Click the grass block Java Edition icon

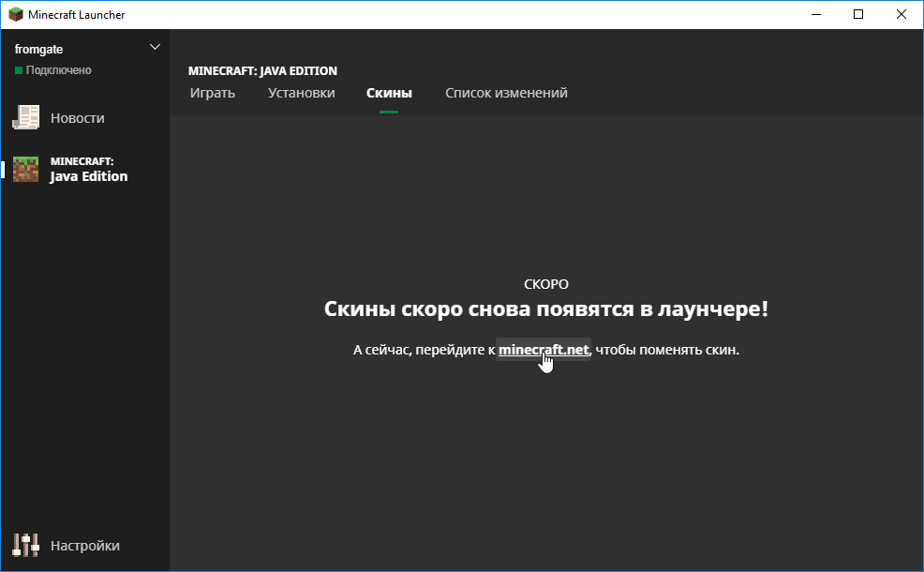coord(25,169)
